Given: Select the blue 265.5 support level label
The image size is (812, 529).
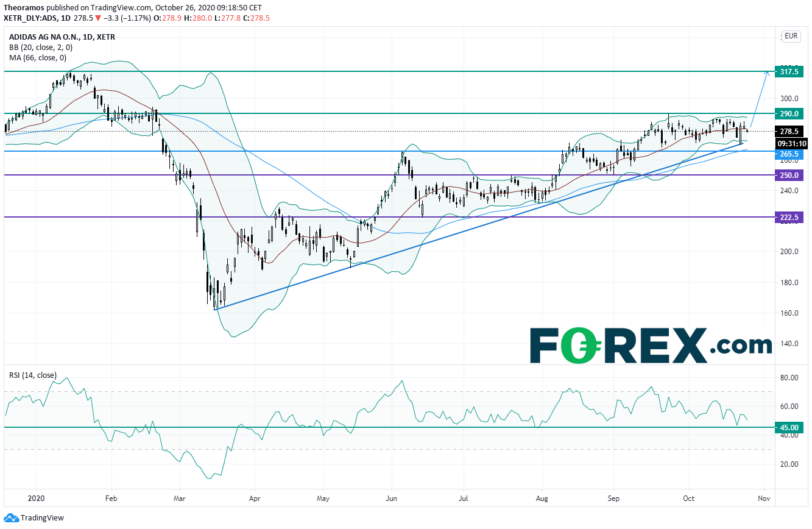Looking at the screenshot, I should click(788, 154).
